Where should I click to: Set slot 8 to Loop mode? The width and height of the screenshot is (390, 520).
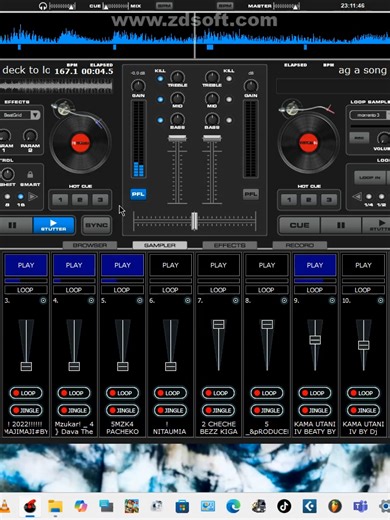click(x=267, y=393)
